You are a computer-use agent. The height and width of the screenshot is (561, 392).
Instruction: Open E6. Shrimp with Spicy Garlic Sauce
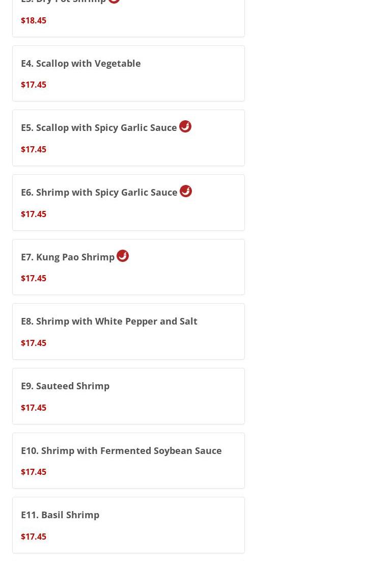pos(99,193)
